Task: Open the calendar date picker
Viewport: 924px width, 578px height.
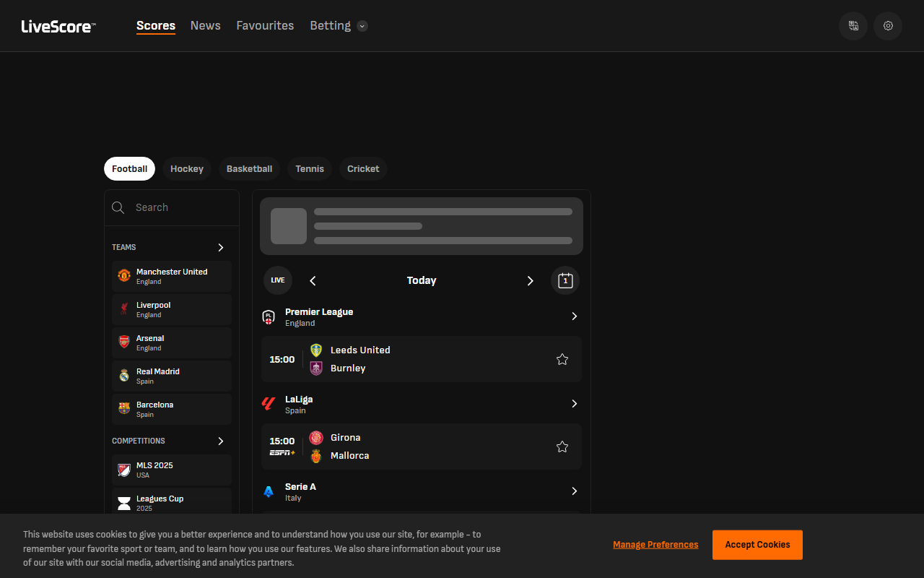Action: coord(565,280)
